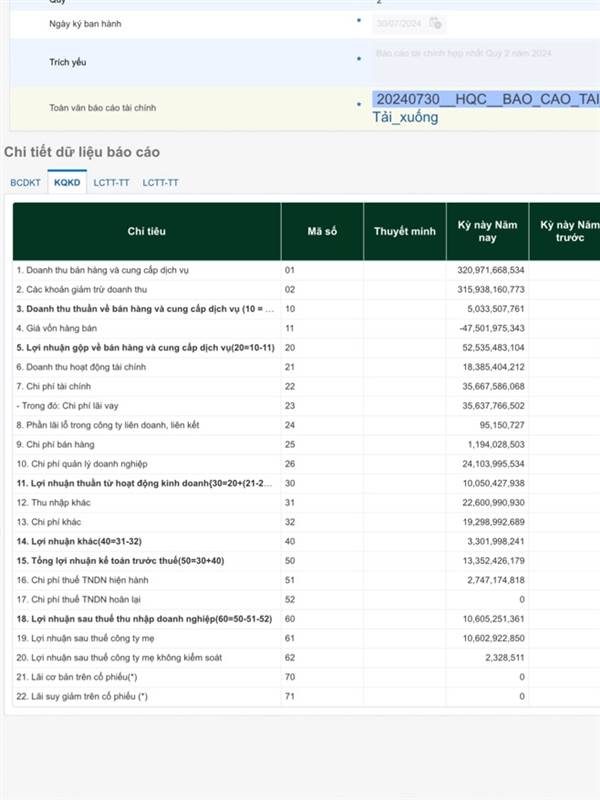Select row 8. Phần lãi lỗ trong công ty liên doanh
Viewport: 600px width, 800px height.
point(306,425)
